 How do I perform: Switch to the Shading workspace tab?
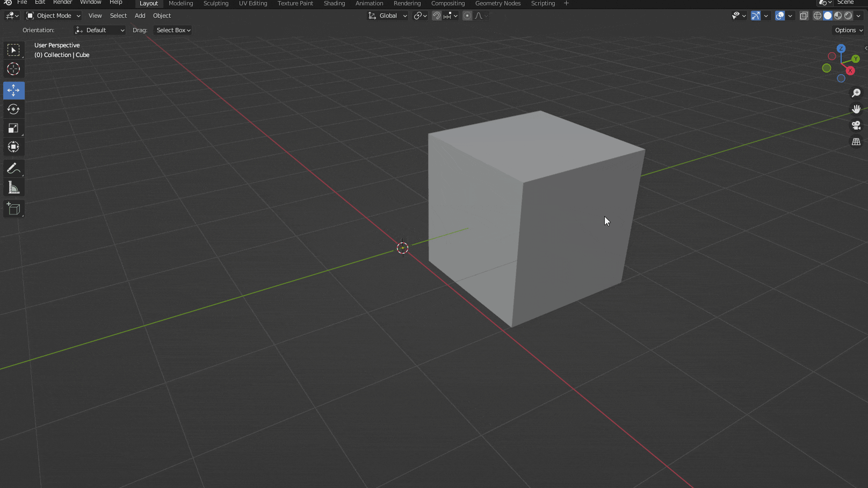tap(334, 3)
